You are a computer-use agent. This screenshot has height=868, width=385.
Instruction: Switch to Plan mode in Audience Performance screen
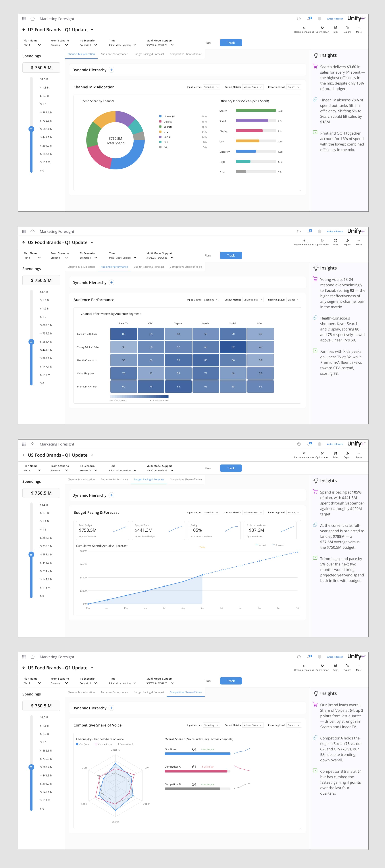pyautogui.click(x=207, y=255)
